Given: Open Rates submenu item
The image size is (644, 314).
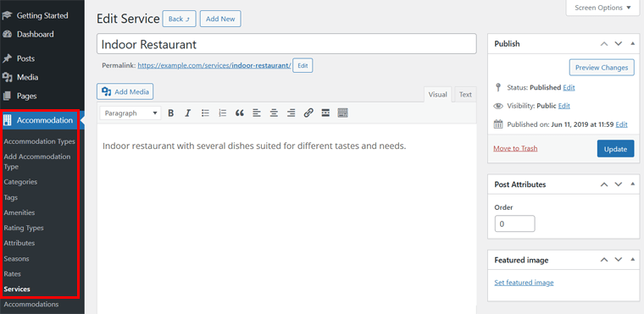Looking at the screenshot, I should pyautogui.click(x=13, y=273).
